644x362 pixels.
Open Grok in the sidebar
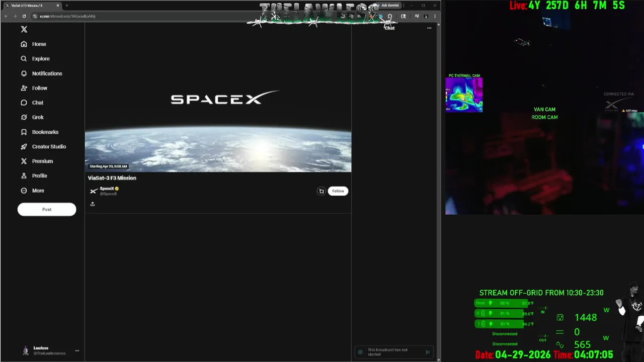(32, 117)
